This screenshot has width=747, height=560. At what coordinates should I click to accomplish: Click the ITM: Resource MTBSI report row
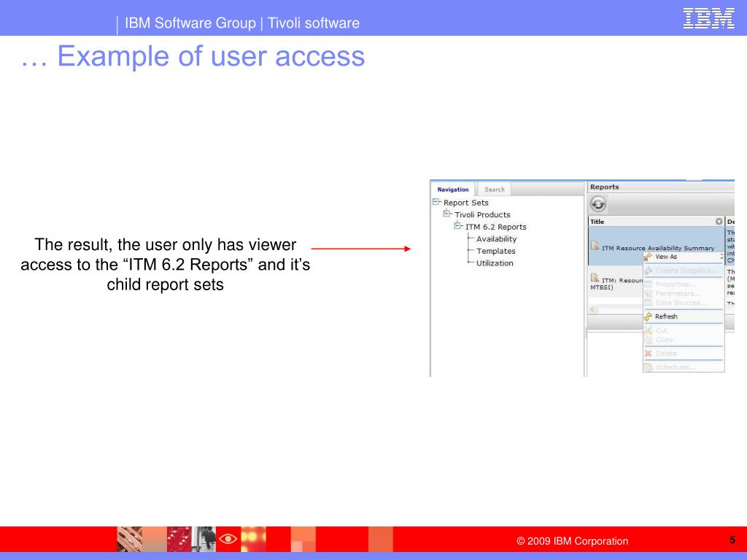(616, 284)
